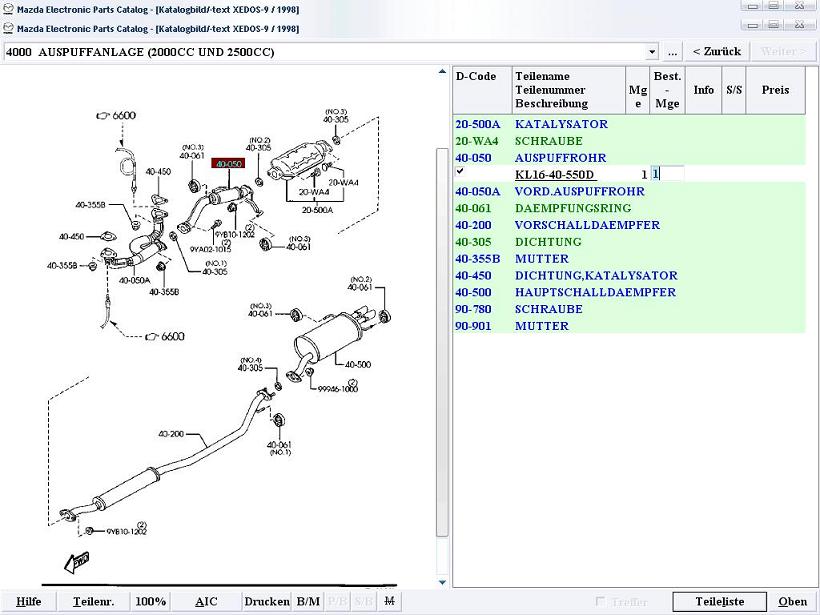Image resolution: width=820 pixels, height=615 pixels.
Task: Open the Teileliste parts list
Action: pyautogui.click(x=719, y=601)
